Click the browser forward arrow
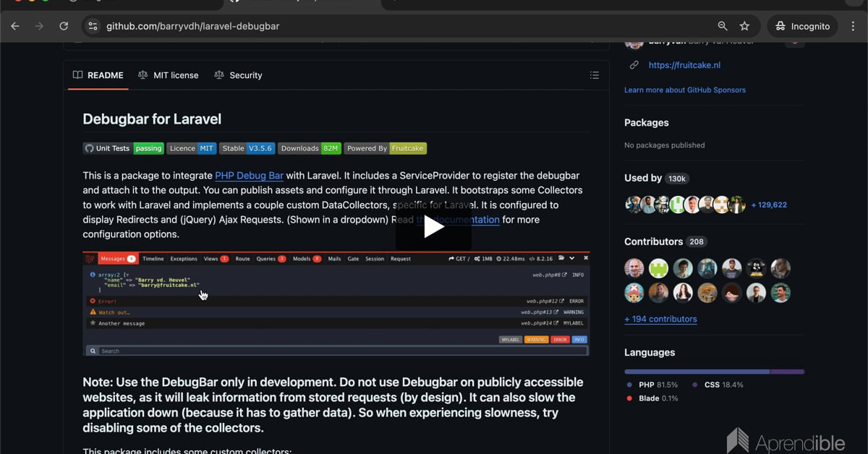Screen dimensions: 868x454 (39, 26)
